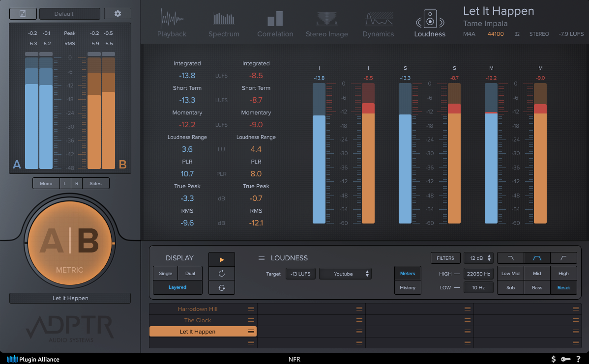Select the Let It Happen playlist row

[x=203, y=332]
